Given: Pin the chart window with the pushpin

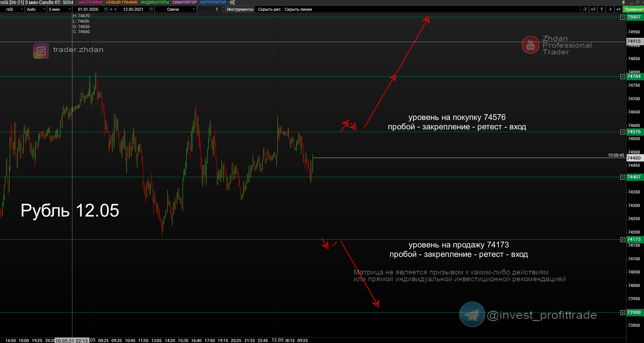Looking at the screenshot, I should point(623,2).
